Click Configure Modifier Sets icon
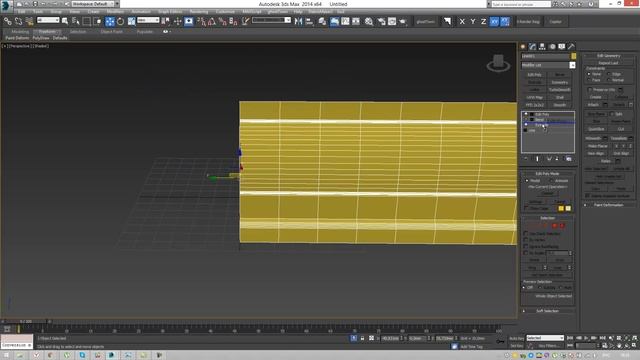Screen dimensions: 640x360 click(569, 159)
